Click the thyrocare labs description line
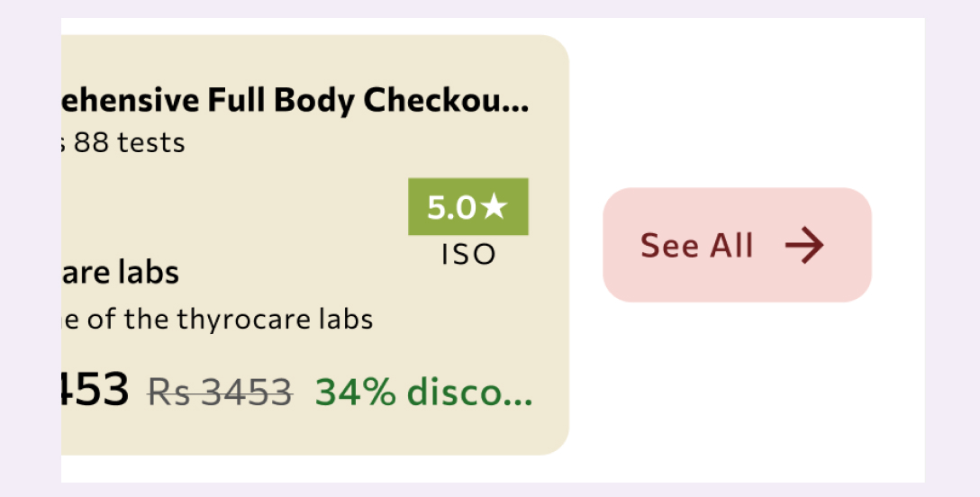Screen dimensions: 980x497 pos(217,320)
